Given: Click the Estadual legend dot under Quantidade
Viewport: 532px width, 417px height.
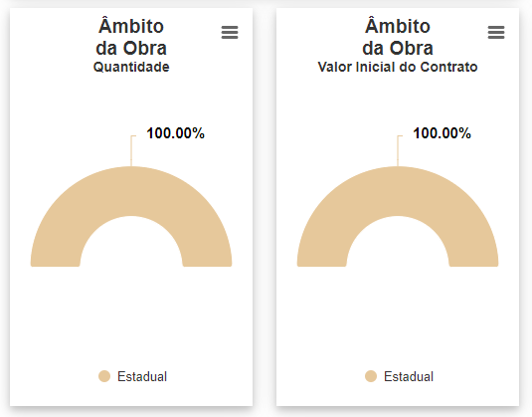Looking at the screenshot, I should 104,376.
